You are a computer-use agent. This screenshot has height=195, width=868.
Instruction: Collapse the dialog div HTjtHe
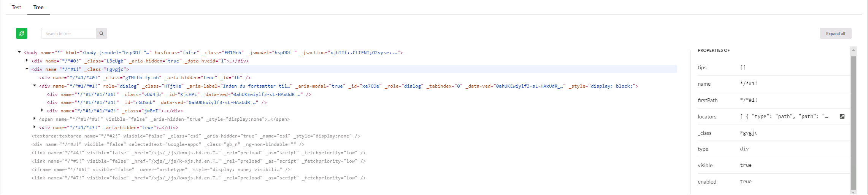tap(35, 86)
